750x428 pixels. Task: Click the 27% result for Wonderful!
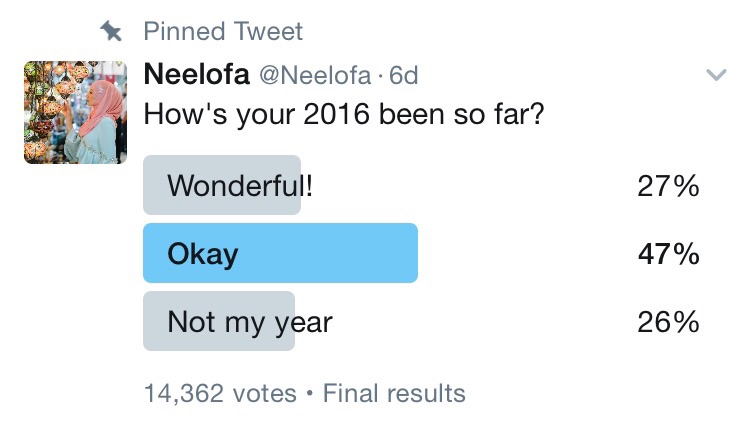coord(668,186)
